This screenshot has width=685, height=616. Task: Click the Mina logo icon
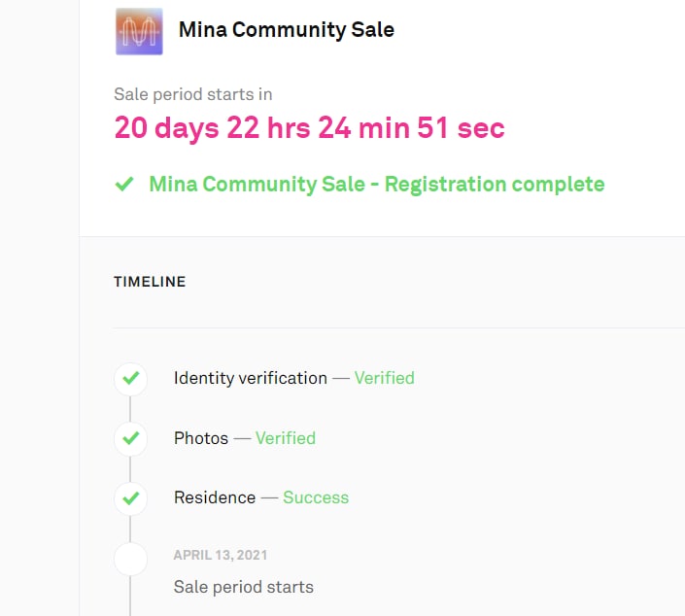(139, 31)
